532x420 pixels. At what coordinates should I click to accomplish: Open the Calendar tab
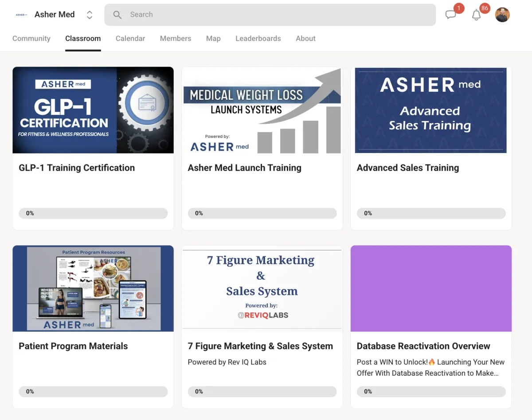tap(130, 39)
